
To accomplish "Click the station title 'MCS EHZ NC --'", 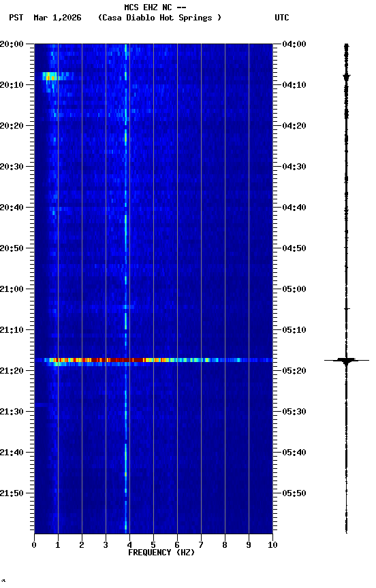I will tap(155, 7).
